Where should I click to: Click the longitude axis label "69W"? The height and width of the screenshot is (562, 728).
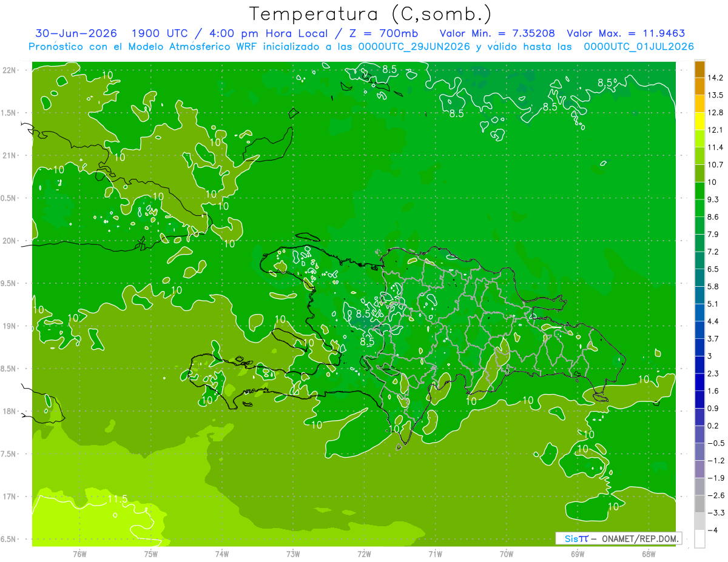click(578, 555)
